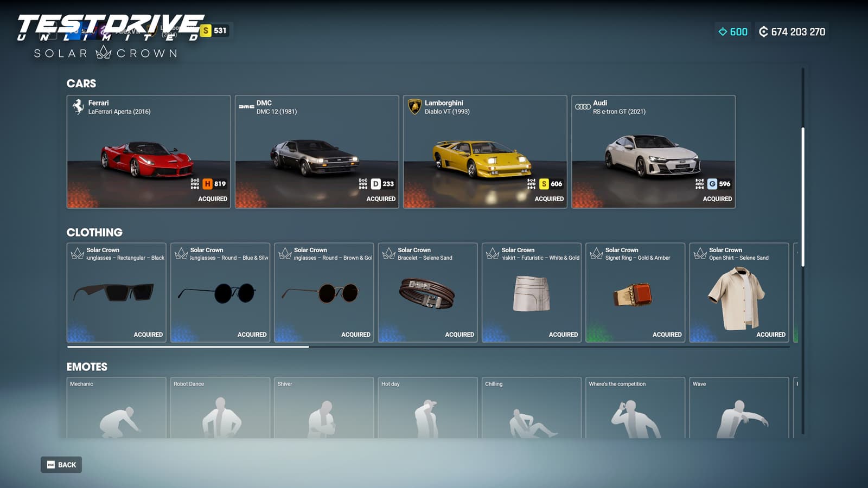Select the Where's the competition emote figure
The height and width of the screenshot is (488, 868).
(635, 419)
